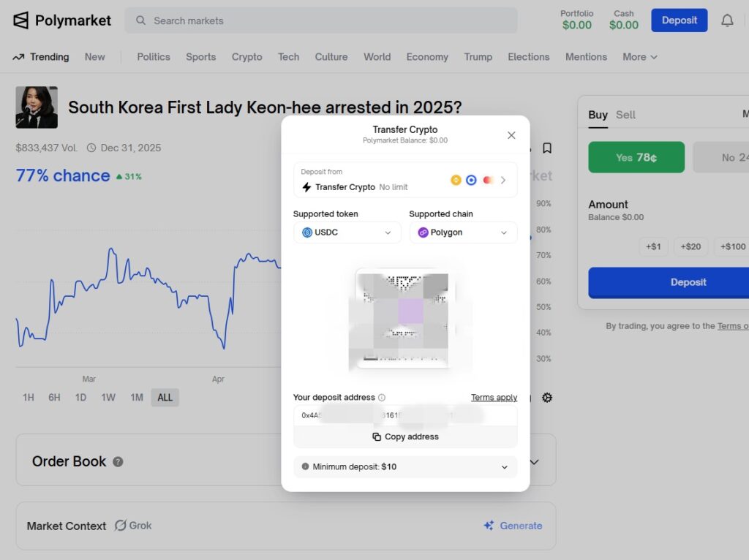Click the deposit address field

pos(405,415)
